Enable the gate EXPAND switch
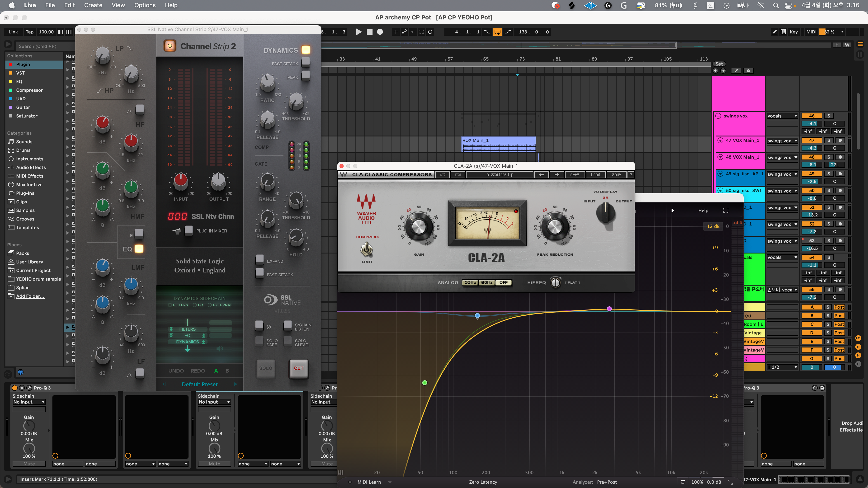Image resolution: width=868 pixels, height=488 pixels. click(259, 259)
